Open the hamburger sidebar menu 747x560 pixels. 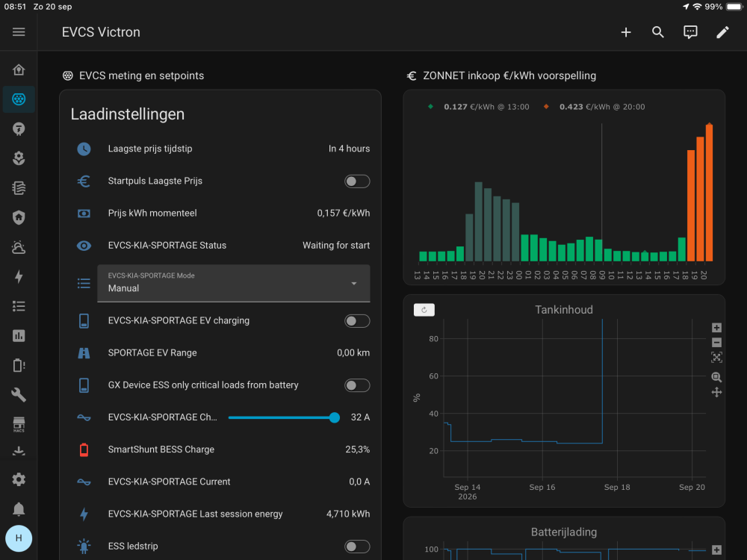point(19,32)
